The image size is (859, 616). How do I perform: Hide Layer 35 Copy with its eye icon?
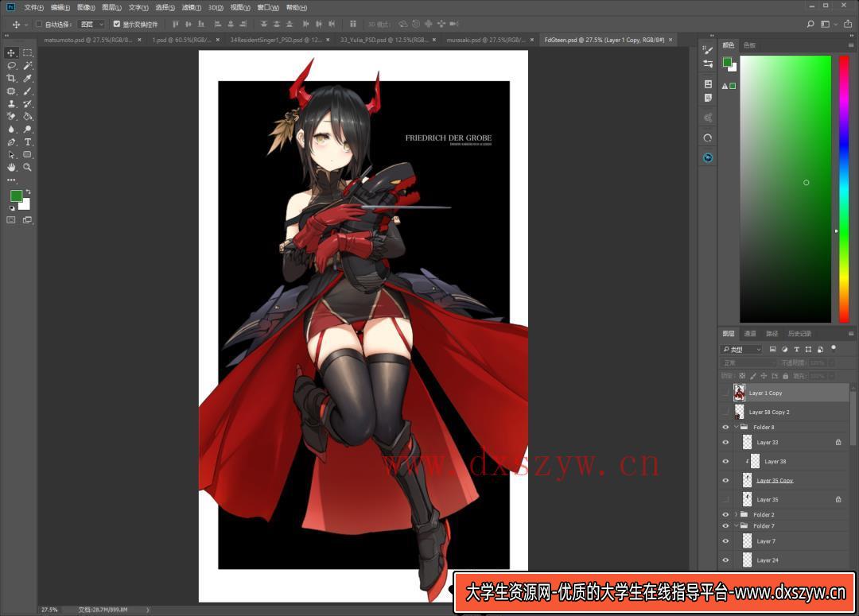point(726,481)
